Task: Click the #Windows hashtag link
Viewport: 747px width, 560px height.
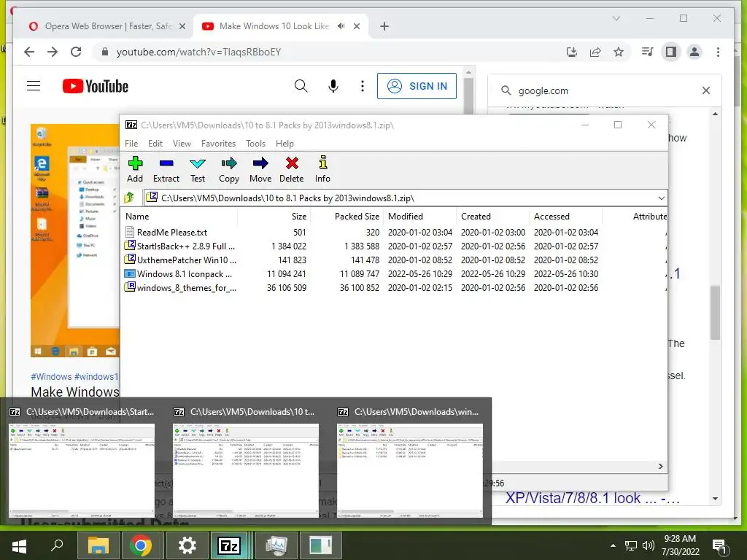Action: click(x=52, y=377)
